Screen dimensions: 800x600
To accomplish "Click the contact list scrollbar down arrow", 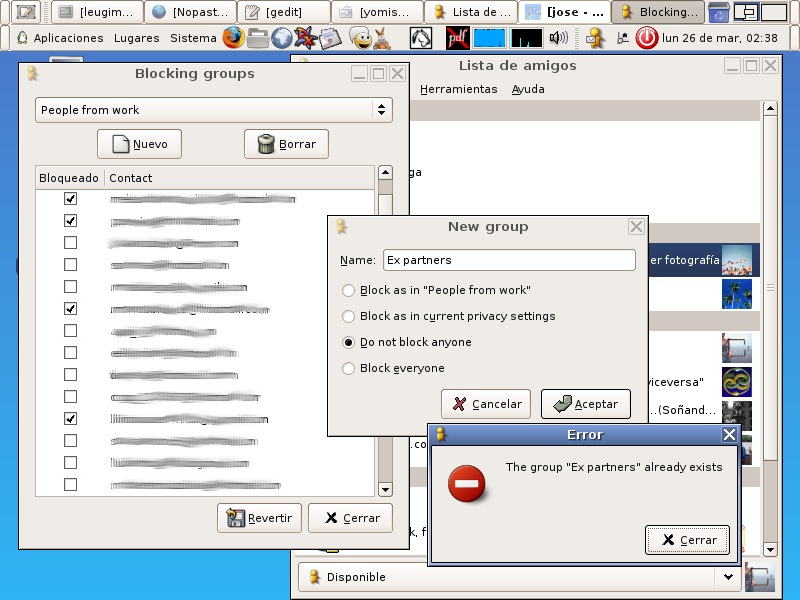I will pyautogui.click(x=385, y=489).
